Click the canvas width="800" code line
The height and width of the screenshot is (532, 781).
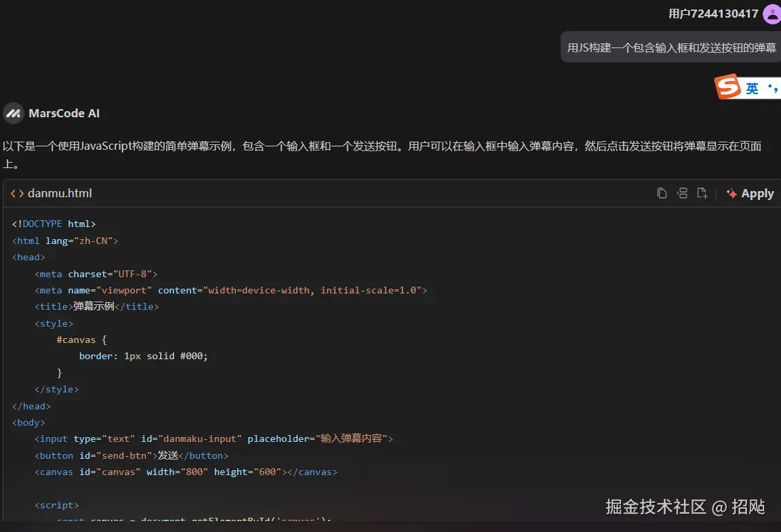tap(186, 472)
